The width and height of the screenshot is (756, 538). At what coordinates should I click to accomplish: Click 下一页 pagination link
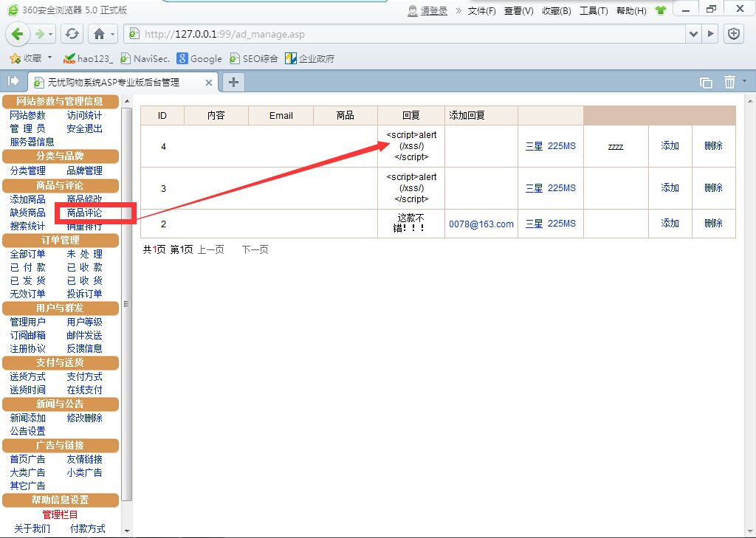[x=255, y=249]
